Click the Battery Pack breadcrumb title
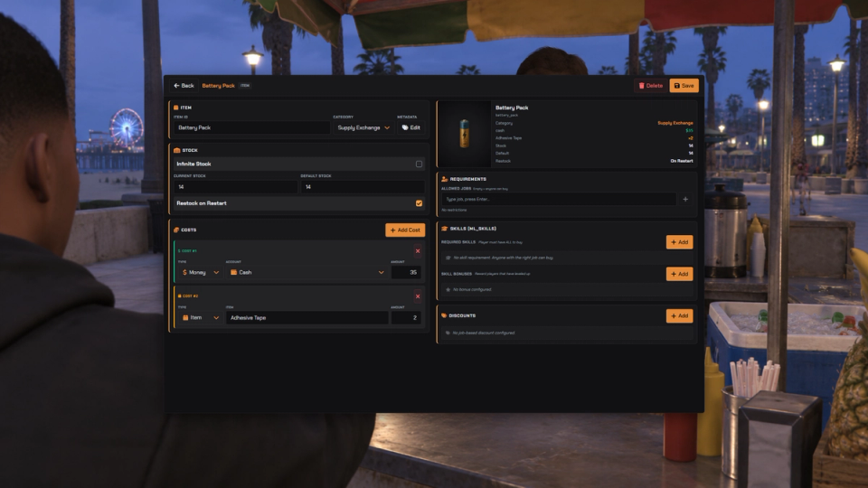The image size is (868, 488). (x=218, y=86)
